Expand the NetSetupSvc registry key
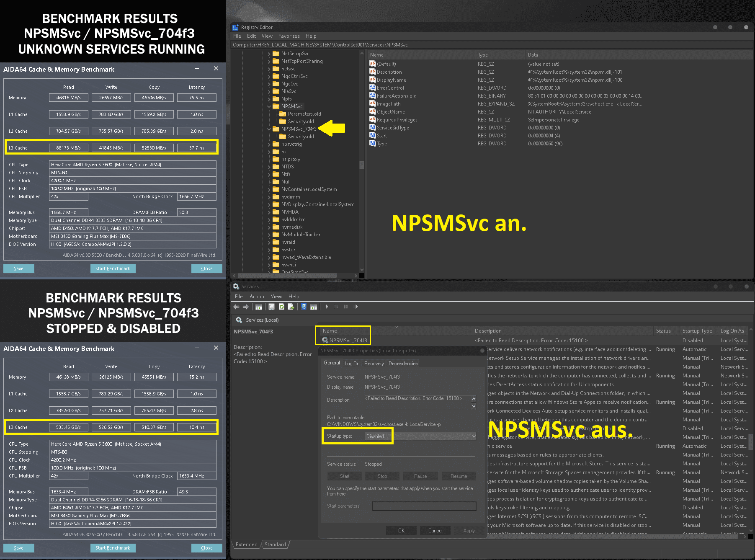This screenshot has height=560, width=755. [269, 54]
